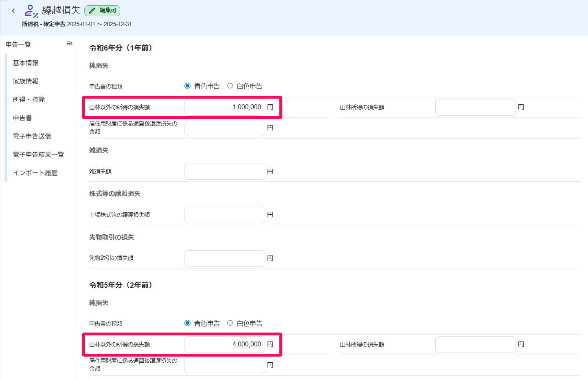The height and width of the screenshot is (379, 588).
Task: Open 申告書 sidebar item
Action: pyautogui.click(x=22, y=118)
